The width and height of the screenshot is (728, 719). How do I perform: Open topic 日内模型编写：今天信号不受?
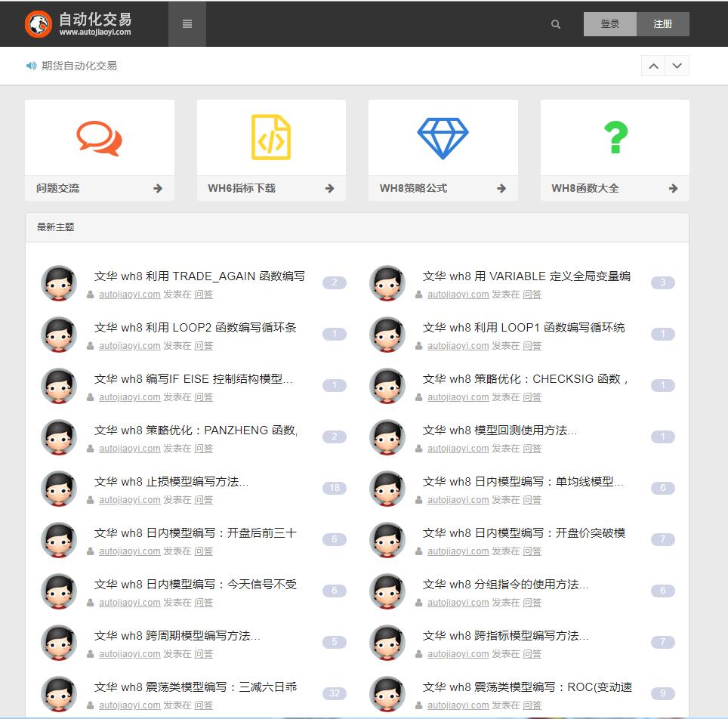[x=196, y=585]
